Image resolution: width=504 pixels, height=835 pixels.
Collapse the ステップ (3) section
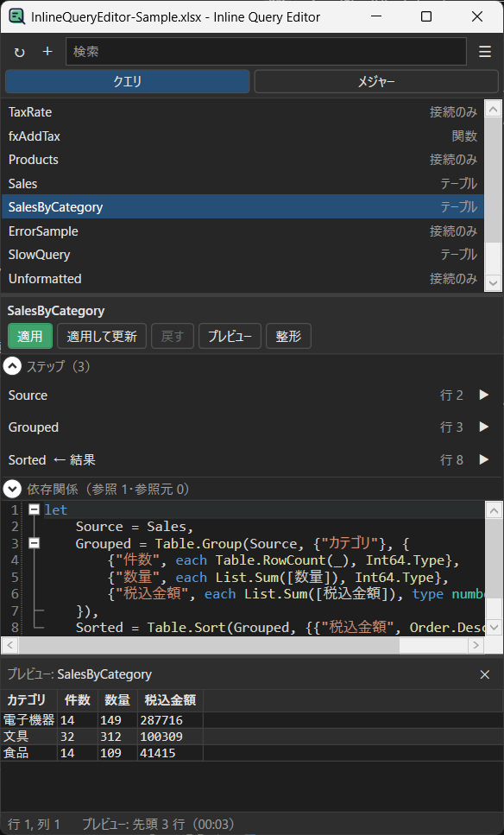(x=12, y=366)
